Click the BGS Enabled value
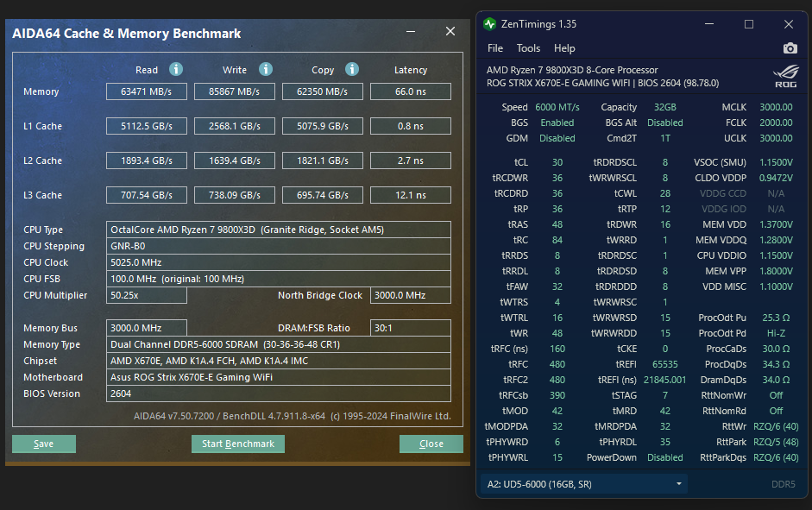Image resolution: width=812 pixels, height=510 pixels. (557, 123)
